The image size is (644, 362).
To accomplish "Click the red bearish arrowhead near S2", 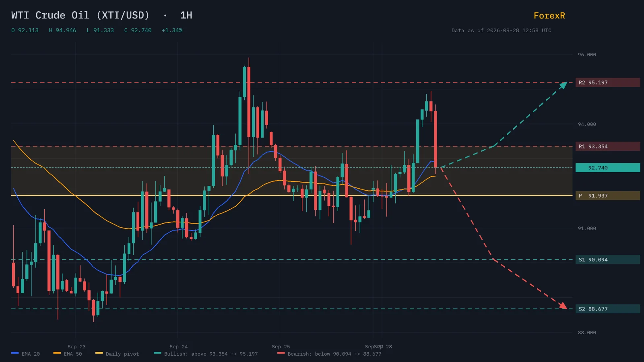I will tap(563, 306).
